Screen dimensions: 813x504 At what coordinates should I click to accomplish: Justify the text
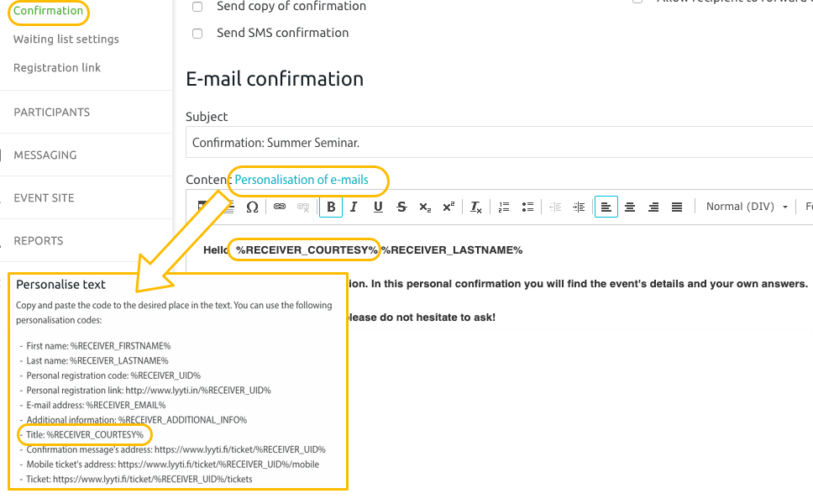point(677,207)
